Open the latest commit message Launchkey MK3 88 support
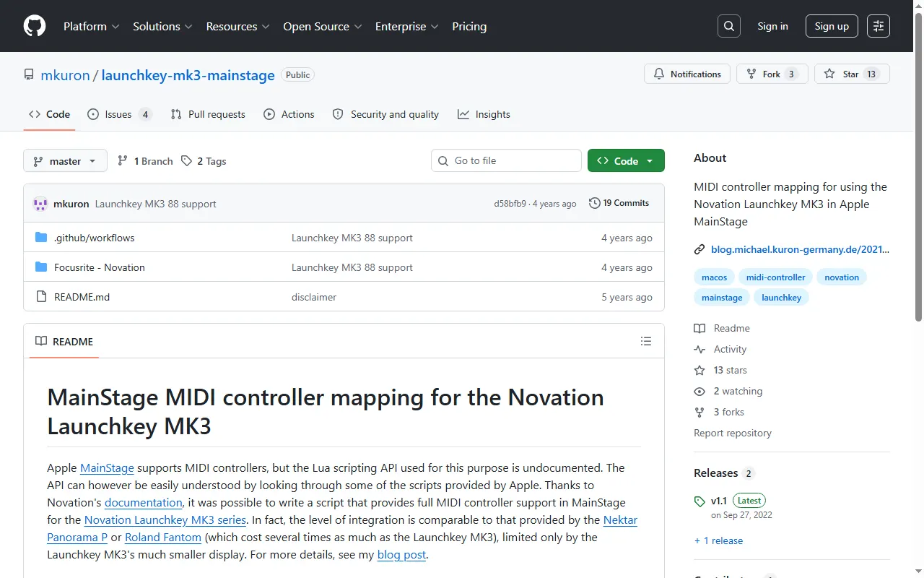 click(x=155, y=204)
